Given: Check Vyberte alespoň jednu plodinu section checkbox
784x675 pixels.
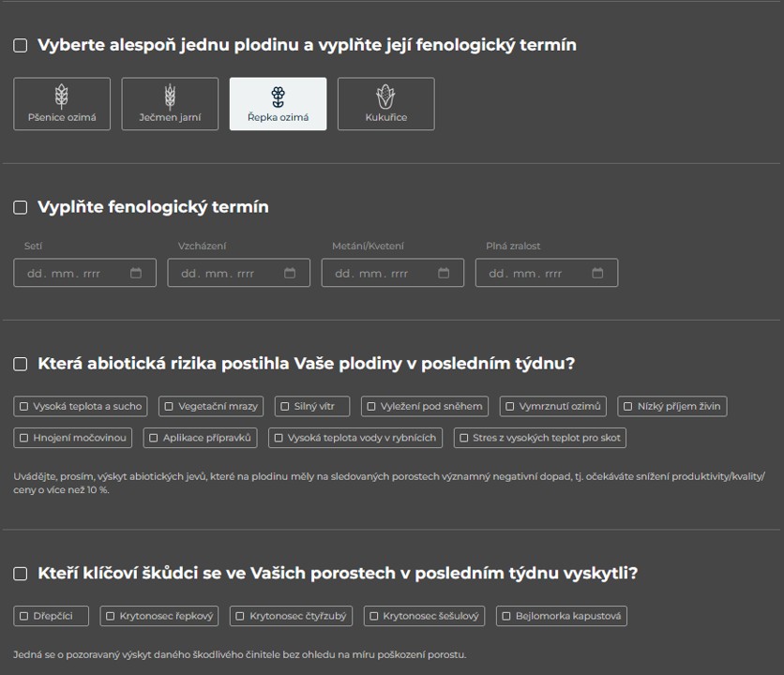Looking at the screenshot, I should click(x=20, y=46).
